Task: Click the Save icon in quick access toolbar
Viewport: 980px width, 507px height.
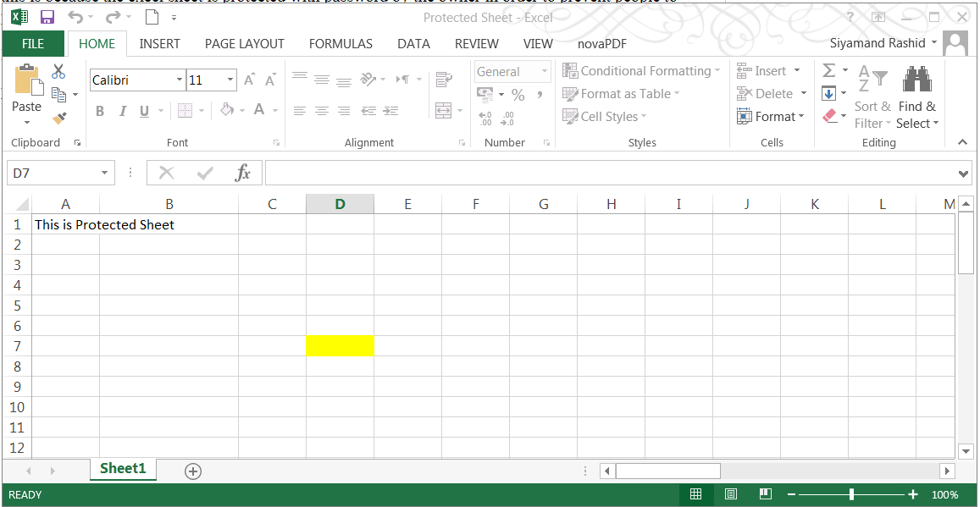Action: (x=47, y=17)
